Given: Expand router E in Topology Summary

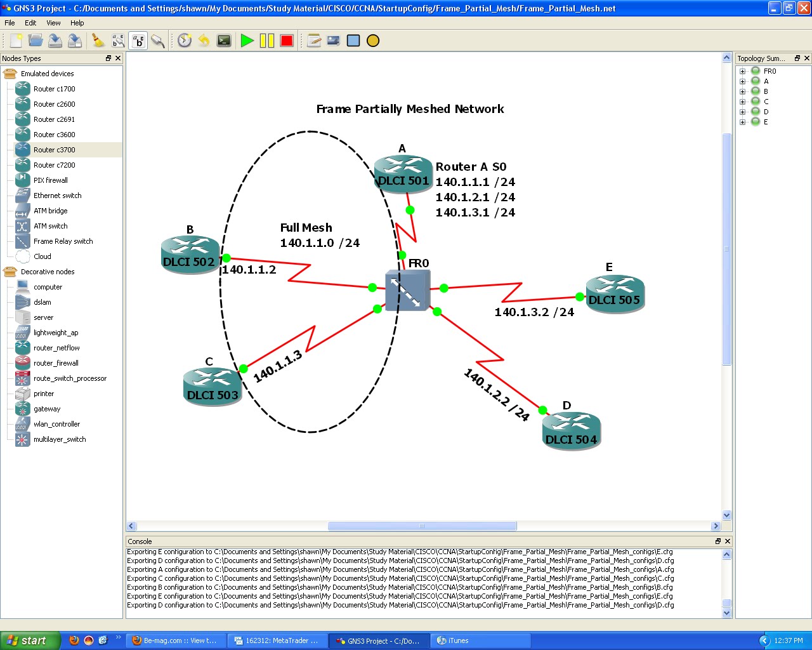Looking at the screenshot, I should [x=742, y=122].
